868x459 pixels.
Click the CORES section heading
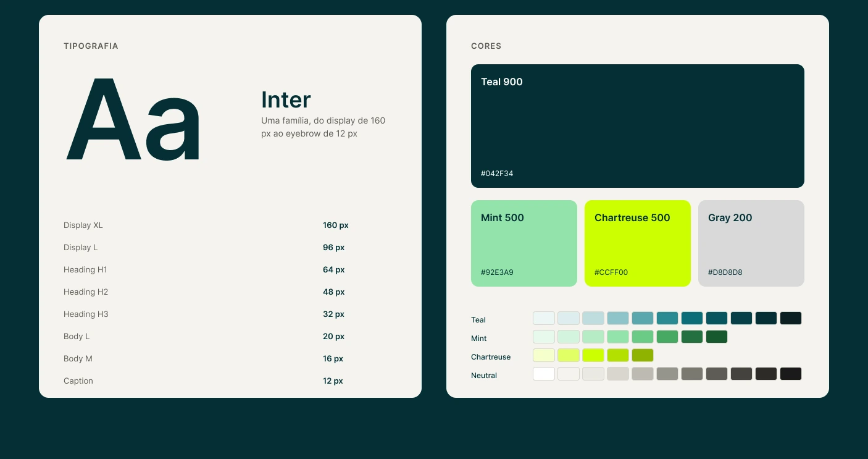(486, 46)
